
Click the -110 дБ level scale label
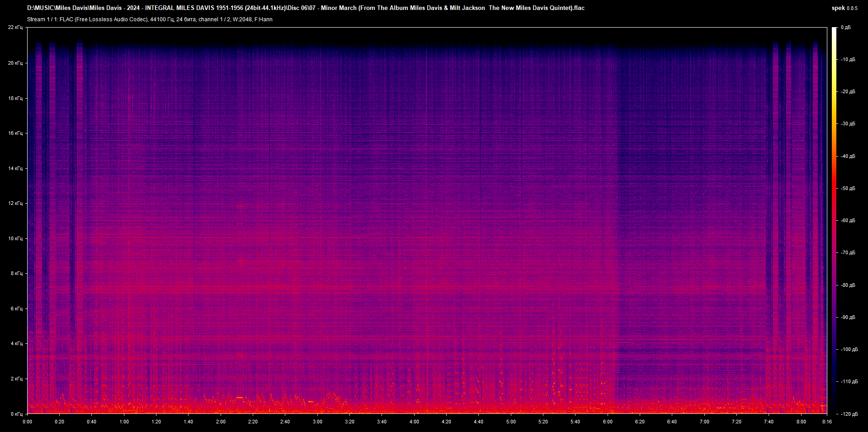(849, 382)
